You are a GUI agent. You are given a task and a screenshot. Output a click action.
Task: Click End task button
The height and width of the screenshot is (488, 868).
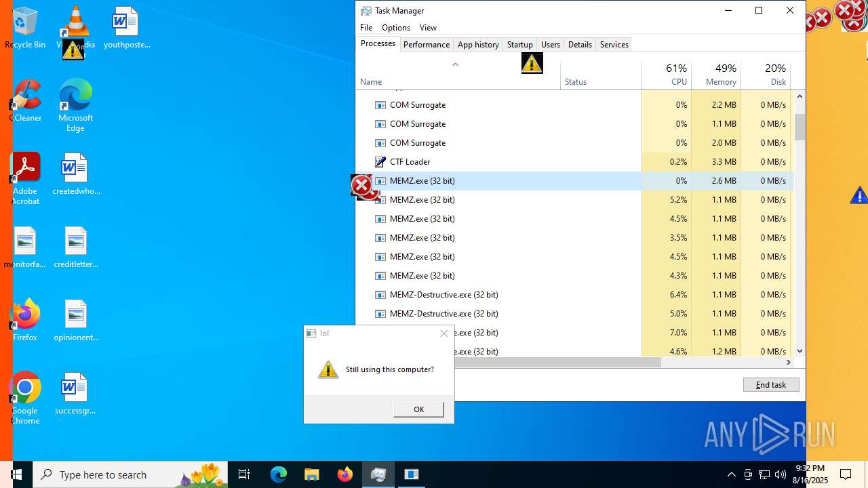(771, 385)
